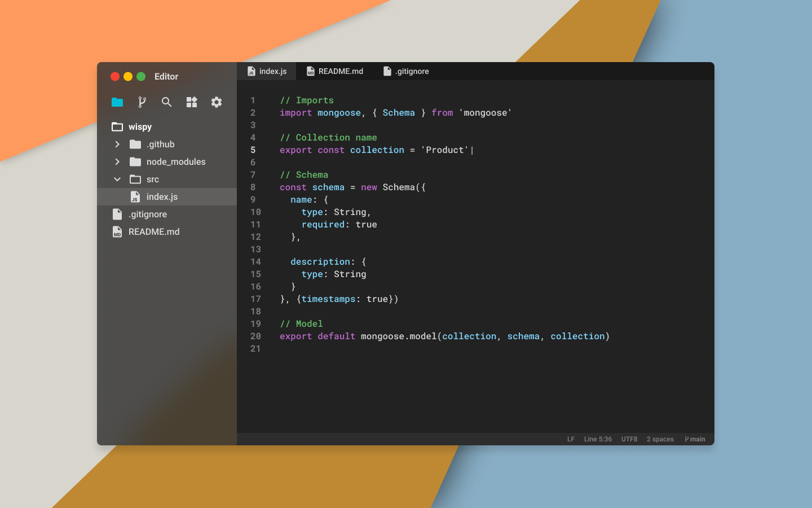812x508 pixels.
Task: Click the MD icon on README.md tab
Action: pyautogui.click(x=311, y=71)
